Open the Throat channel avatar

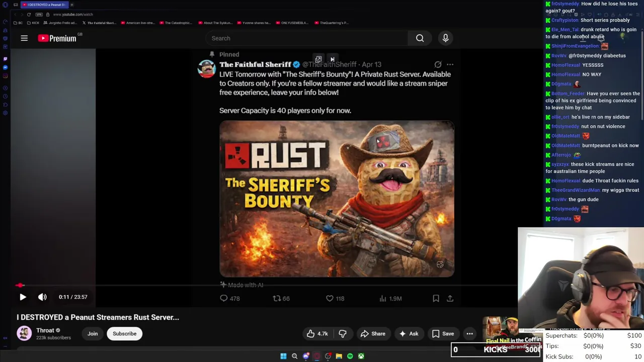coord(24,333)
